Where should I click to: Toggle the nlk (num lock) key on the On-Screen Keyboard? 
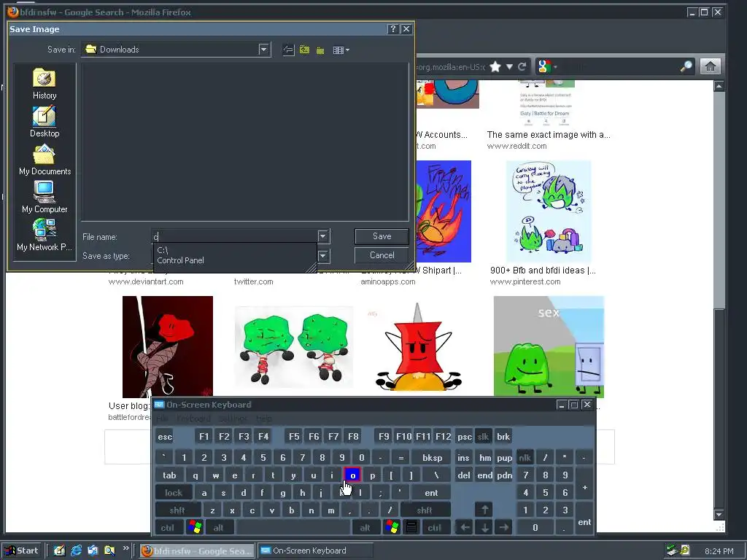coord(525,458)
